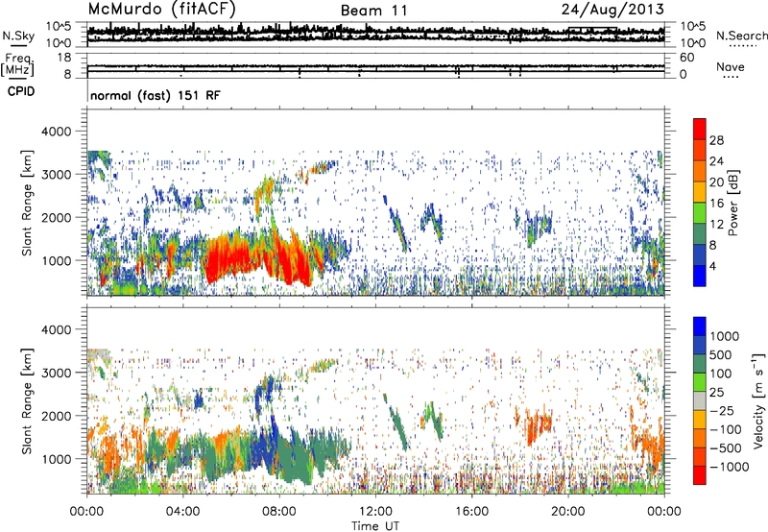The height and width of the screenshot is (532, 768).
Task: Click the 'Power [dB]' colorbar label
Action: (733, 203)
